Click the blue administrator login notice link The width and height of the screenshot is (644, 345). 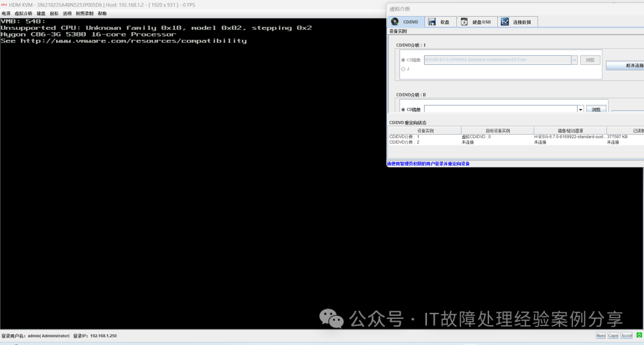click(428, 164)
